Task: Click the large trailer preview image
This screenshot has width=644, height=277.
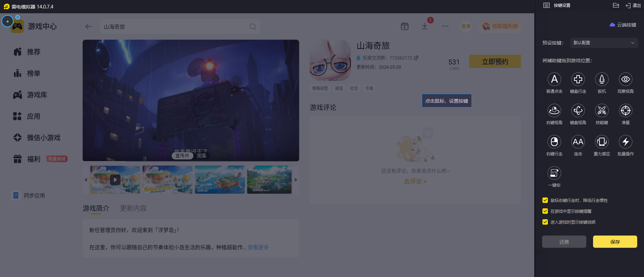Action: (x=191, y=100)
